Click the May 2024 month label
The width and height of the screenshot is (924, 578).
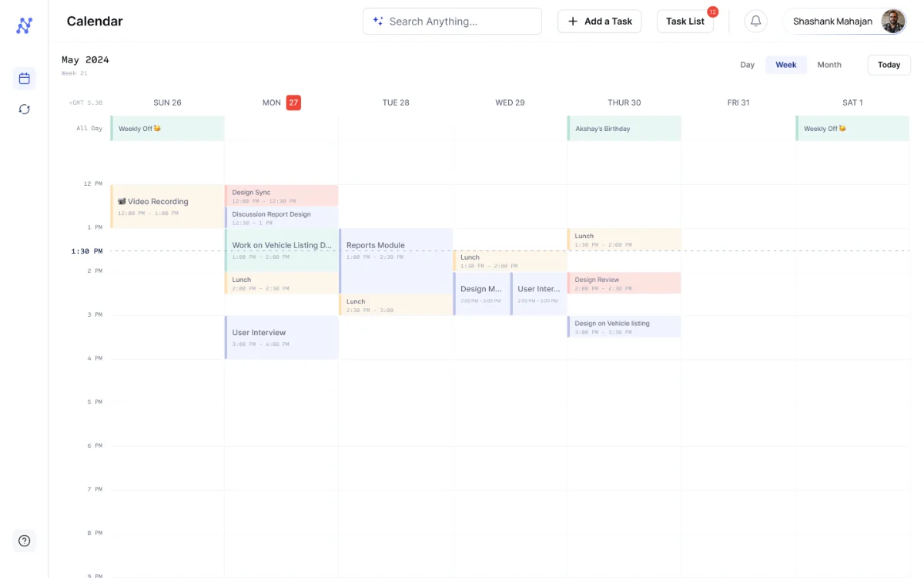point(85,60)
